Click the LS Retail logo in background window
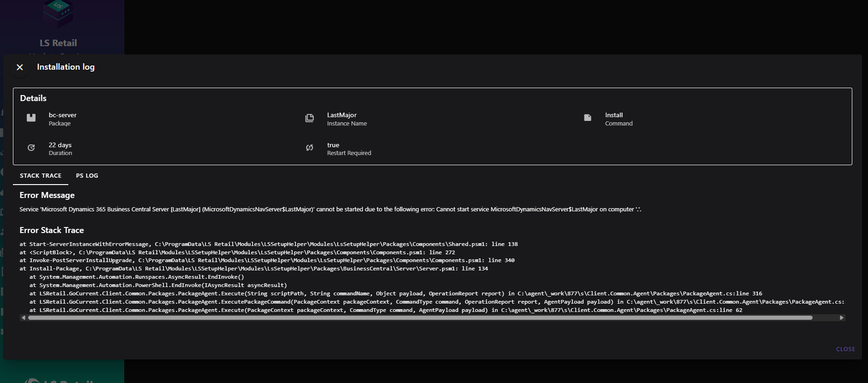The image size is (868, 383). coord(58,14)
